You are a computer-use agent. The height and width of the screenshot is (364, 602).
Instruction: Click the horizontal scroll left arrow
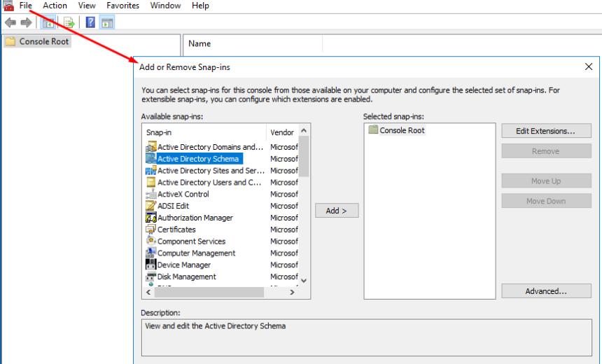click(x=148, y=292)
